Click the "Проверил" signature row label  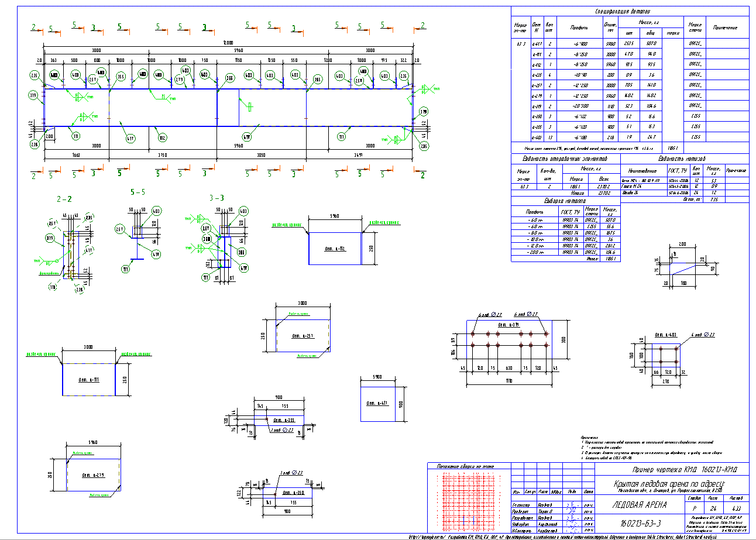pos(521,511)
